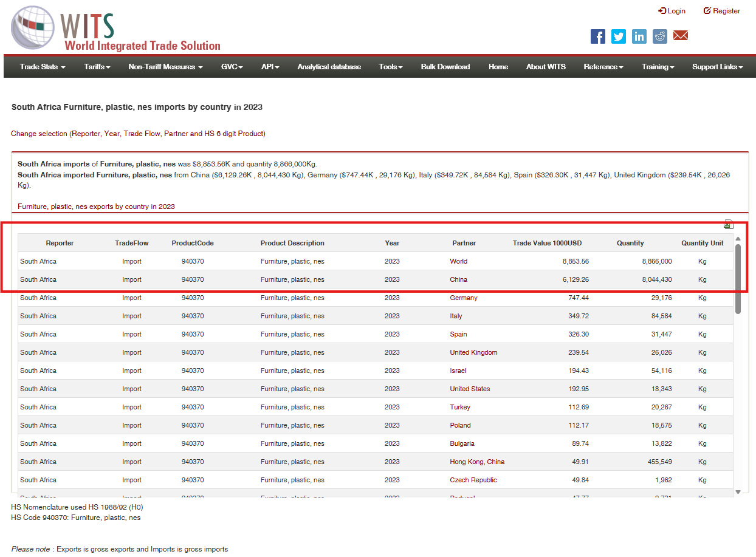Expand the Non-Tariff Measures menu

tap(165, 67)
